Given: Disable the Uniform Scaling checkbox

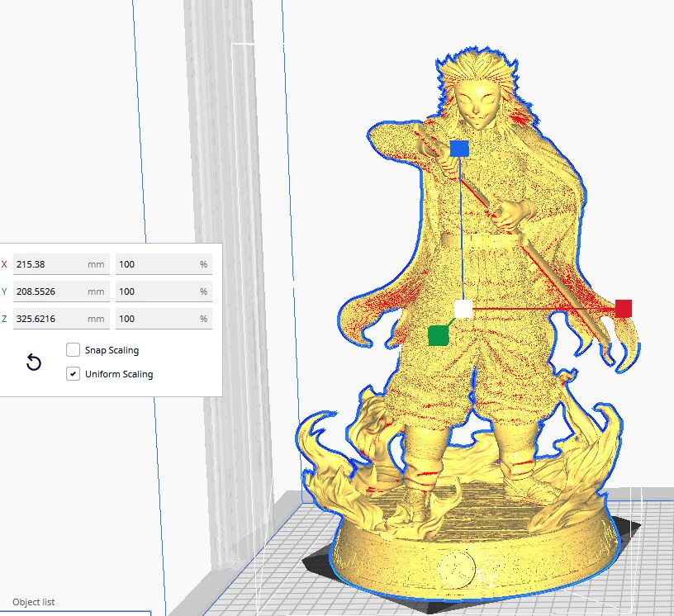Looking at the screenshot, I should (73, 374).
